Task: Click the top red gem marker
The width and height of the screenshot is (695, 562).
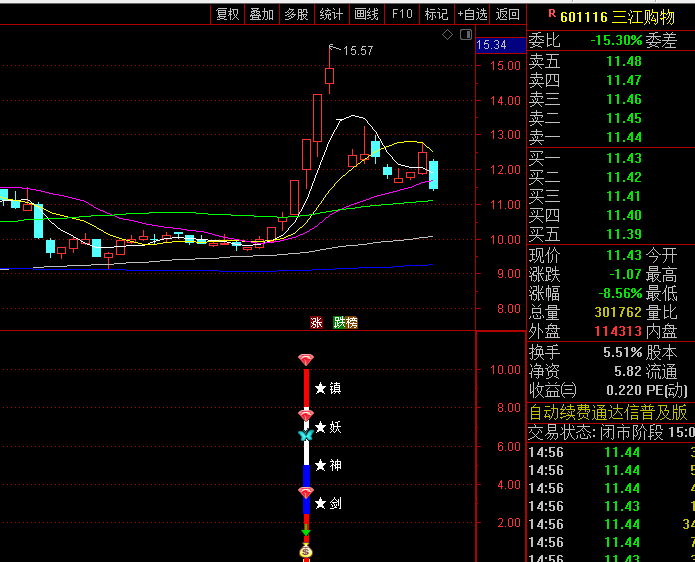Action: [x=306, y=359]
